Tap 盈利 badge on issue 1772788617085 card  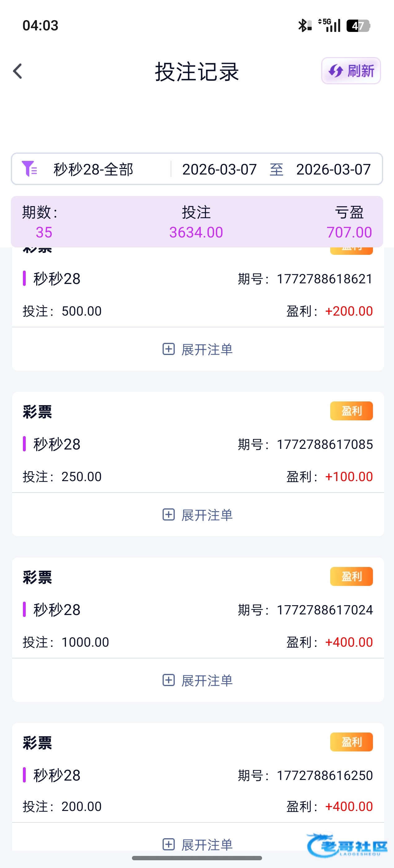pos(351,411)
